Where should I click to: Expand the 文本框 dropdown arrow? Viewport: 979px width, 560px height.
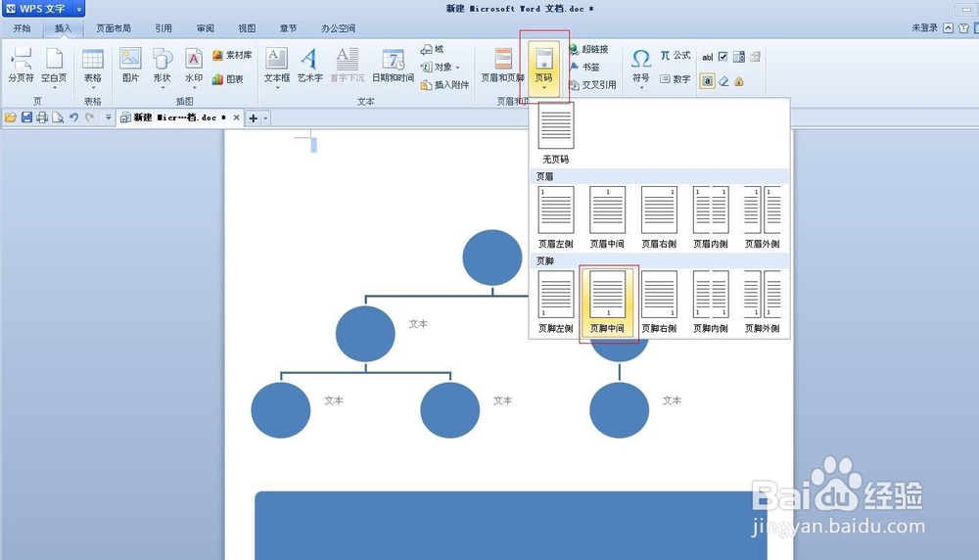pyautogui.click(x=277, y=88)
